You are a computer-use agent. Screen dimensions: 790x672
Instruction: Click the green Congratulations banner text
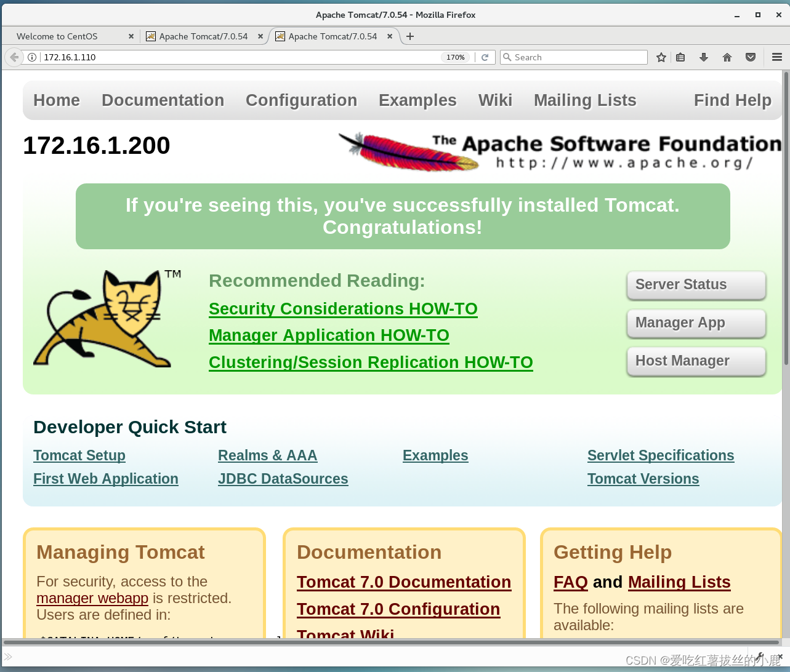tap(403, 216)
